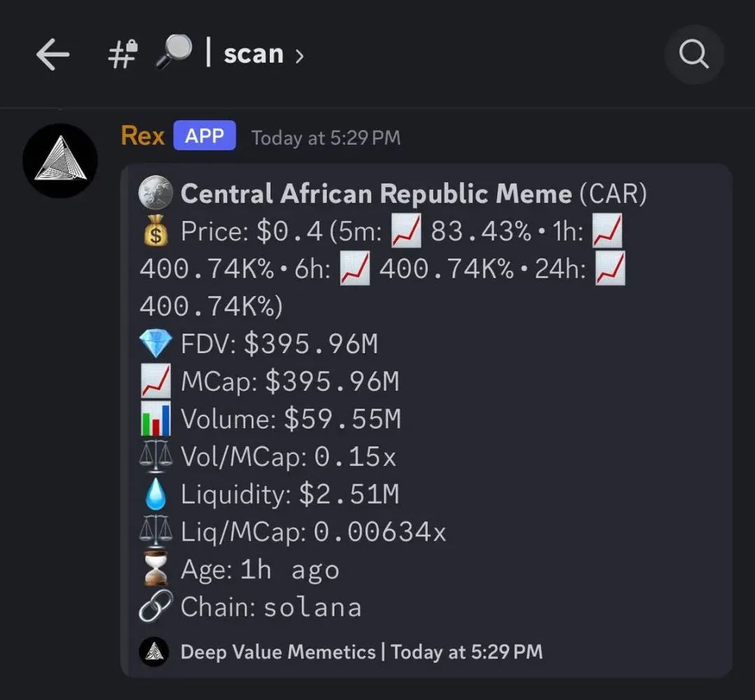Click the hourglass Age emoji
Image resolution: width=755 pixels, height=700 pixels.
click(x=155, y=569)
